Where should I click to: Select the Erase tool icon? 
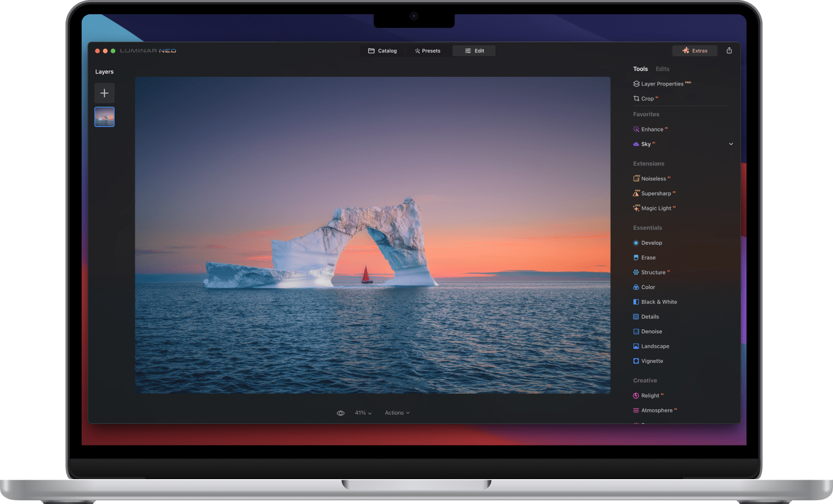pos(636,257)
